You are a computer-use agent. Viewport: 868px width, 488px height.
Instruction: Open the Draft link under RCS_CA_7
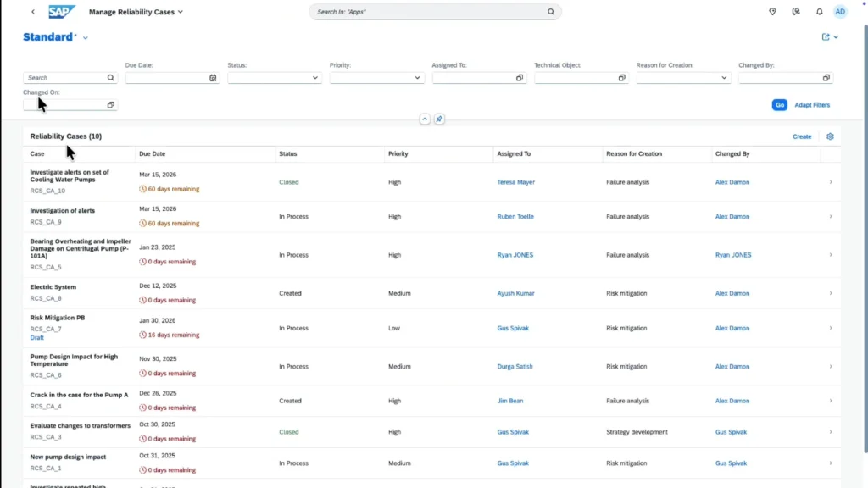pyautogui.click(x=36, y=337)
